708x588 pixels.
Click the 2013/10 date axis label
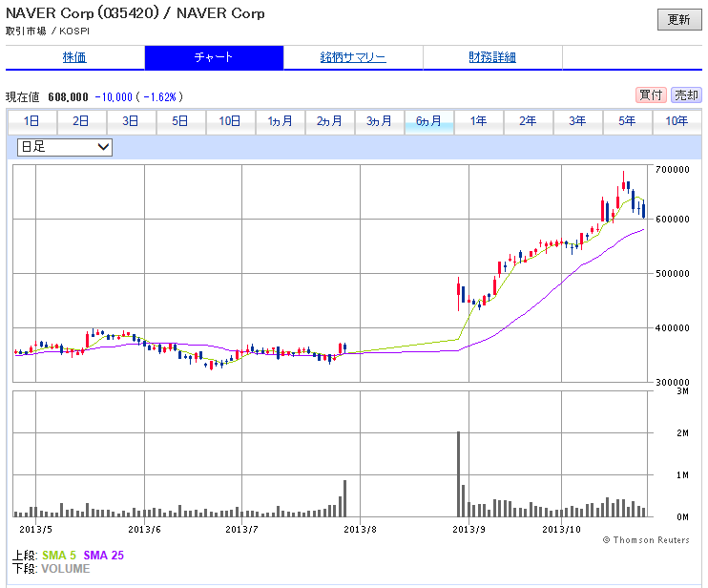pos(562,529)
